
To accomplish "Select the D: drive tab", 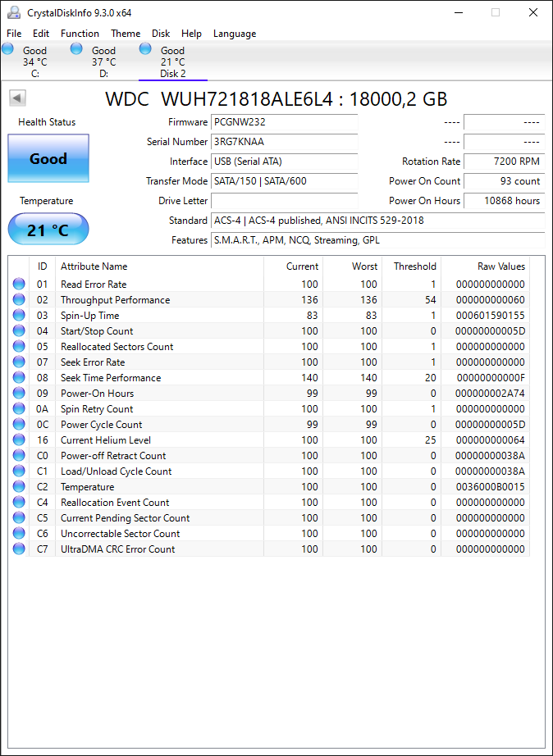I will click(x=103, y=61).
